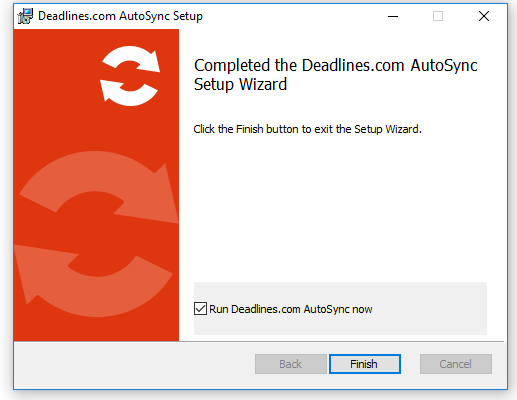517x400 pixels.
Task: Click the greyed-out Cancel button
Action: (x=456, y=364)
